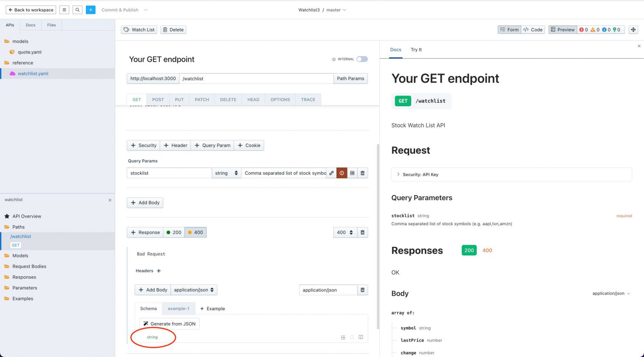
Task: Open the book icon next to the string schema
Action: pyautogui.click(x=361, y=337)
